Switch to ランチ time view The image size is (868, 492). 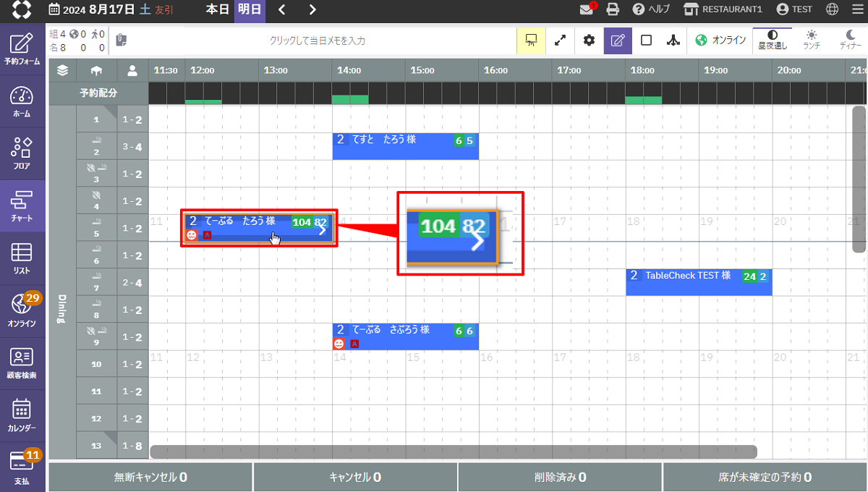pos(811,40)
